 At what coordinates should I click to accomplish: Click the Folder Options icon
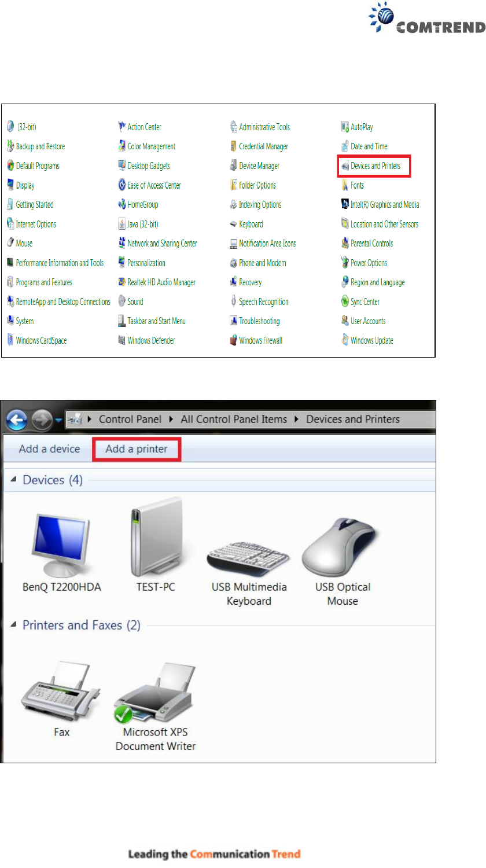point(234,185)
